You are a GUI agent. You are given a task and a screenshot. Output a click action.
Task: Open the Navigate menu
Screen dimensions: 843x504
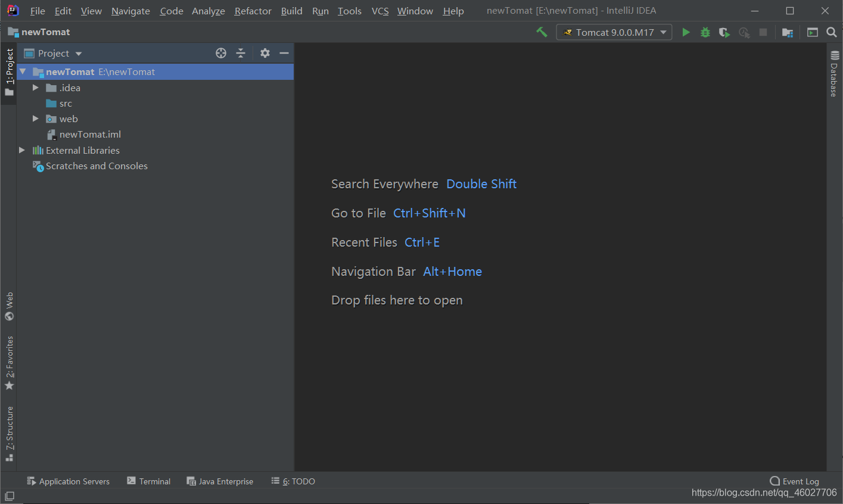point(130,11)
